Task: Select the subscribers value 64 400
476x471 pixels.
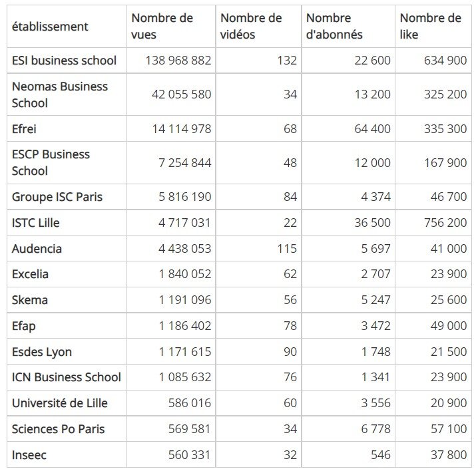Action: pyautogui.click(x=373, y=128)
